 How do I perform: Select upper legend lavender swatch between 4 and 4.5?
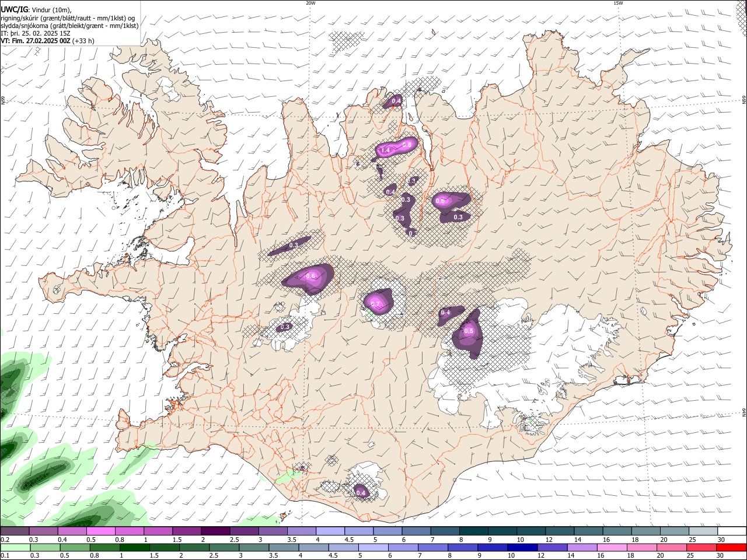point(330,531)
